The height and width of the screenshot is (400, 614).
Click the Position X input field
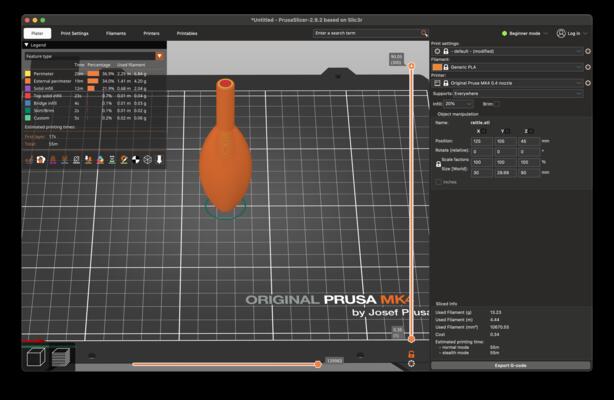(482, 141)
